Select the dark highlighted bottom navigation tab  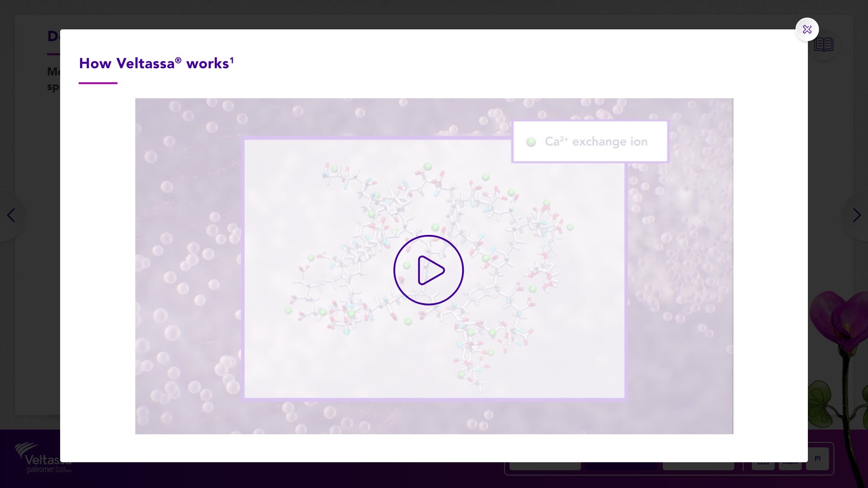point(622,466)
